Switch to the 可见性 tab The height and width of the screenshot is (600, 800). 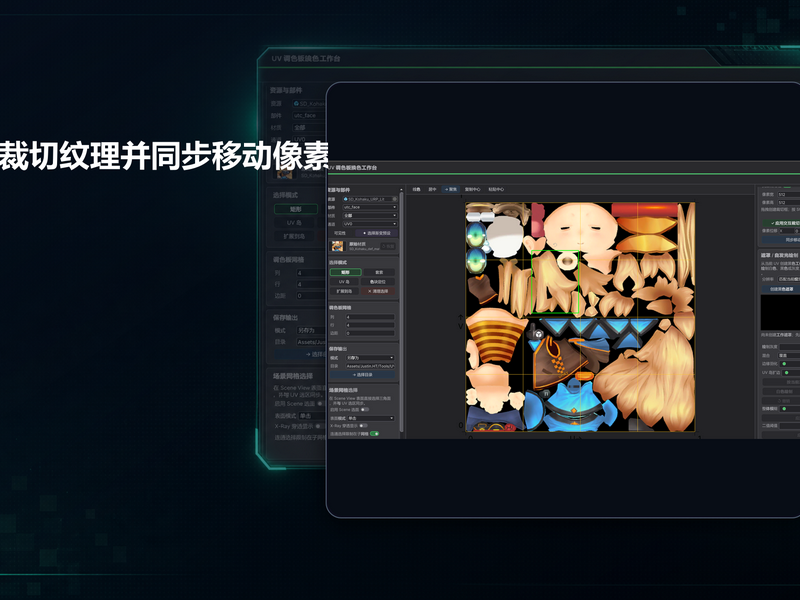[340, 233]
